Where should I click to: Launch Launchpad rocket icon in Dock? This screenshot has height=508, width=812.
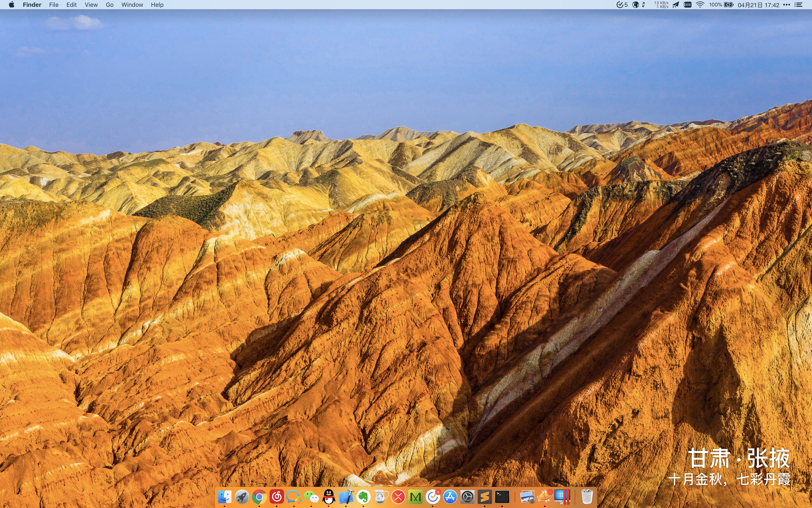coord(242,497)
